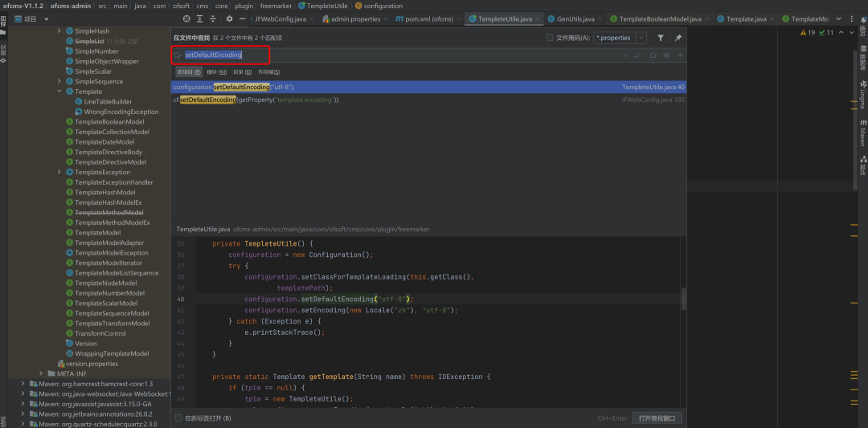Open the Commit tool window on left sidebar
The width and height of the screenshot is (868, 428).
(3, 54)
